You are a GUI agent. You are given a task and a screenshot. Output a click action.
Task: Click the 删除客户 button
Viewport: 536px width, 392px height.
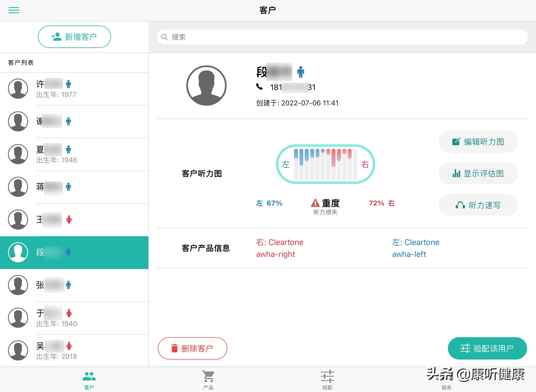[x=193, y=348]
